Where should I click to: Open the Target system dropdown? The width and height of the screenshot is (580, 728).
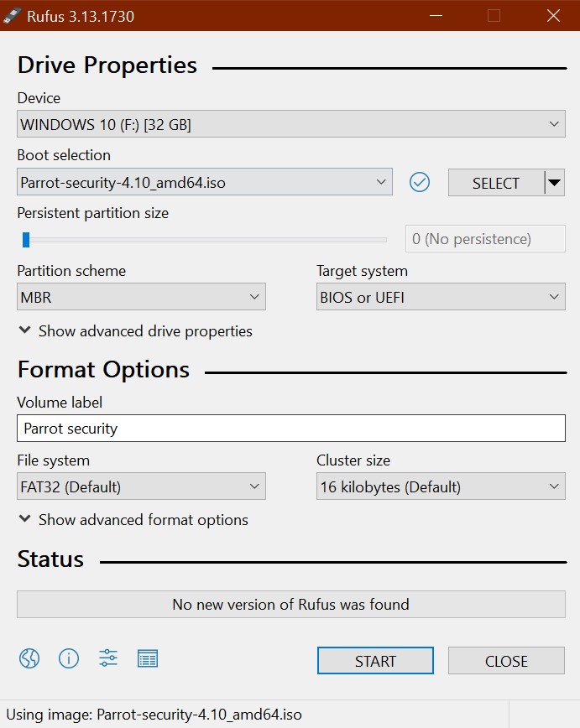(x=441, y=297)
